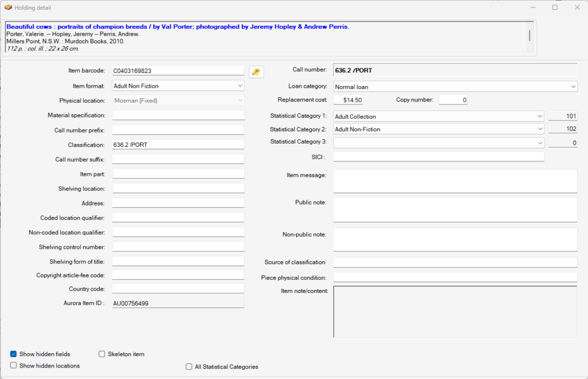This screenshot has width=588, height=379.
Task: Click the 101 button beside Adult Collection
Action: (x=563, y=116)
